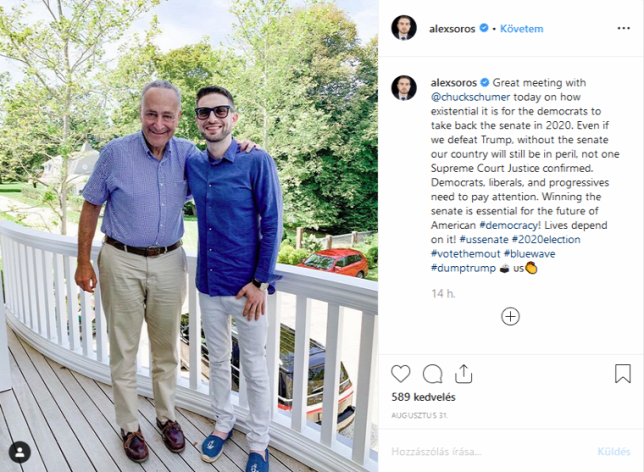Open the #2020election hashtag
This screenshot has height=472, width=644.
click(x=546, y=239)
